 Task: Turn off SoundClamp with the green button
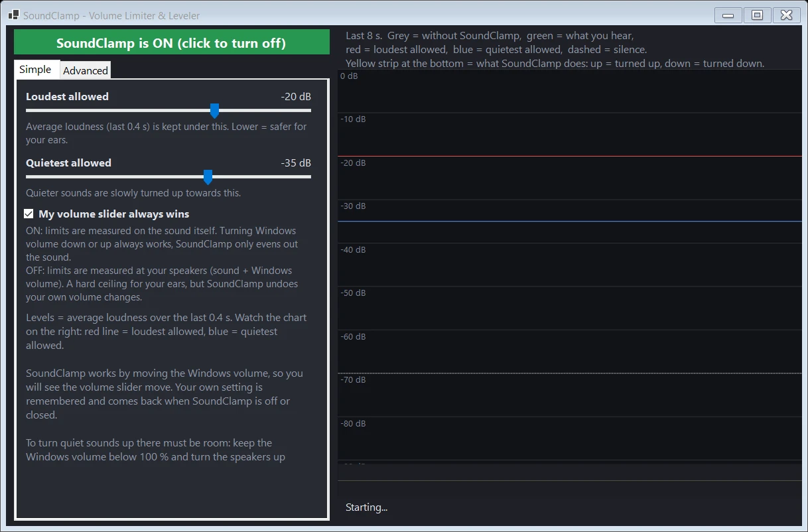171,43
